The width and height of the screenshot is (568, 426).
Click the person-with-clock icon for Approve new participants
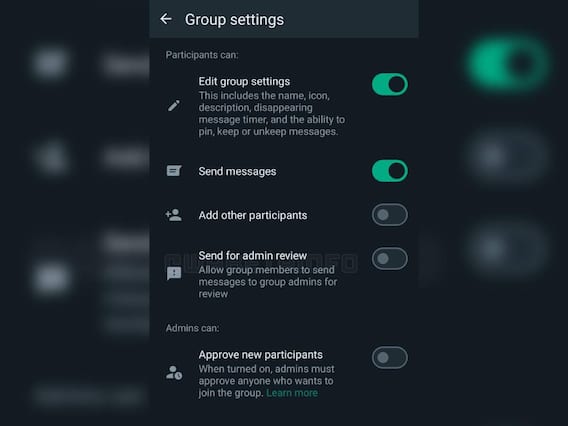click(174, 373)
